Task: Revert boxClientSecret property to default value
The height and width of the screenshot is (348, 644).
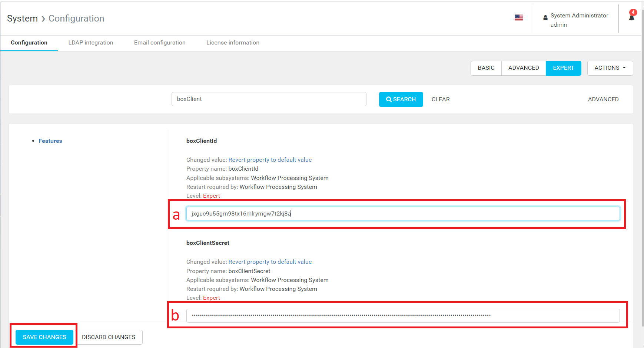Action: (x=270, y=262)
